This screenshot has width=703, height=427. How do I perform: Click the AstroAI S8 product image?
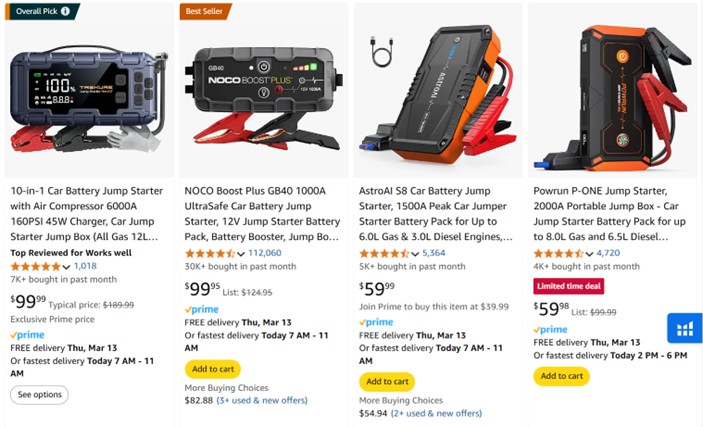coord(439,90)
